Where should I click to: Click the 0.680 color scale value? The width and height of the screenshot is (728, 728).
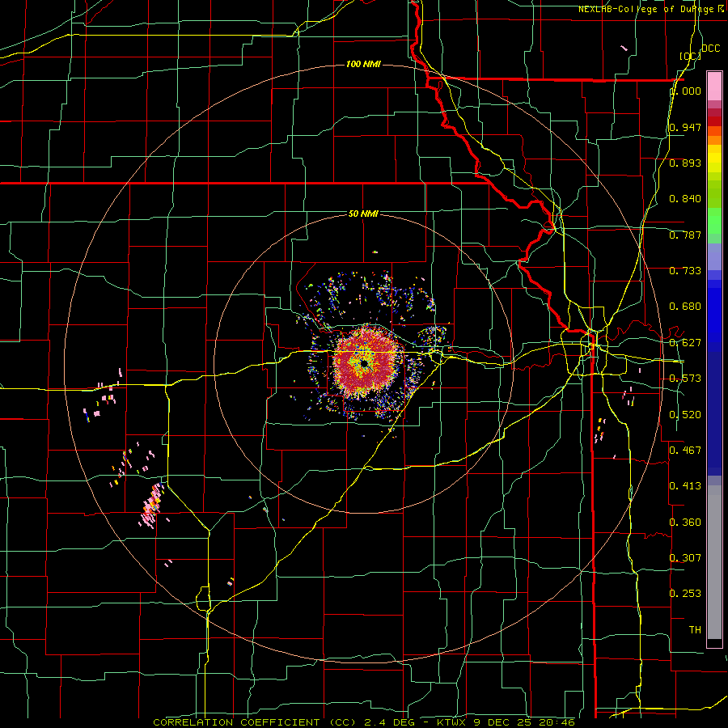click(x=685, y=307)
